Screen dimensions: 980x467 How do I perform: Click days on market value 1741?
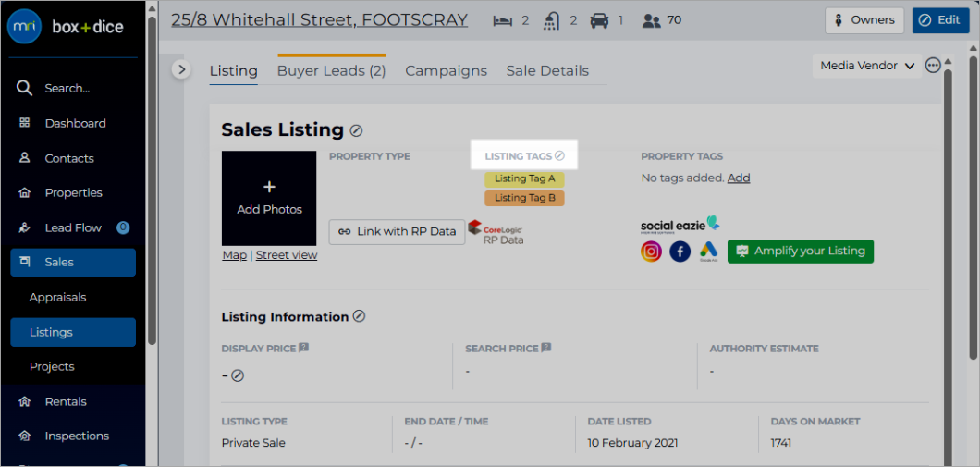tap(781, 443)
